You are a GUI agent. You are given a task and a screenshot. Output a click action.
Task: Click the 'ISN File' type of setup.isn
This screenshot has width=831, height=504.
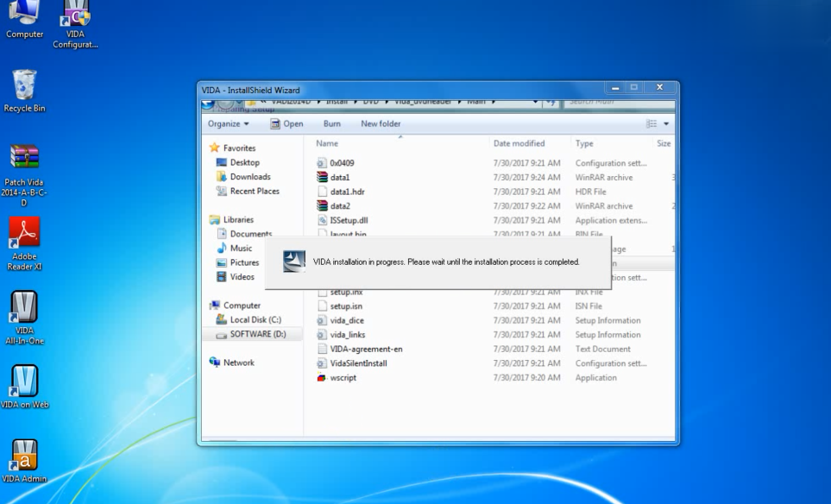click(x=589, y=306)
